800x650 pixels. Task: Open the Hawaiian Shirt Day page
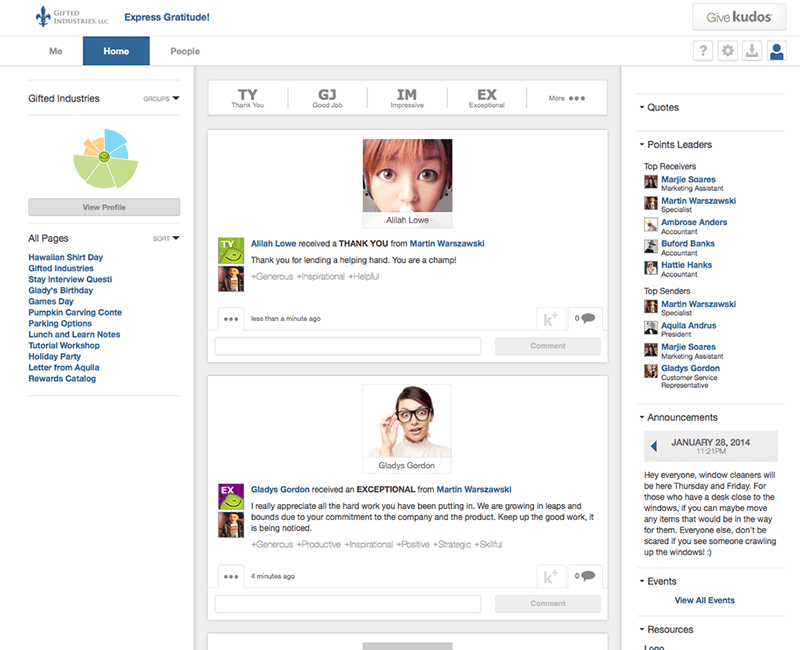(x=66, y=257)
